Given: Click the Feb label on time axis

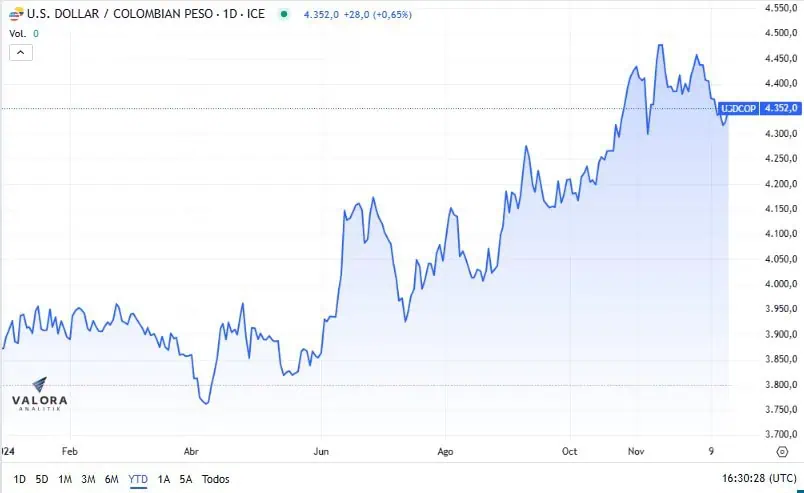Looking at the screenshot, I should tap(70, 451).
